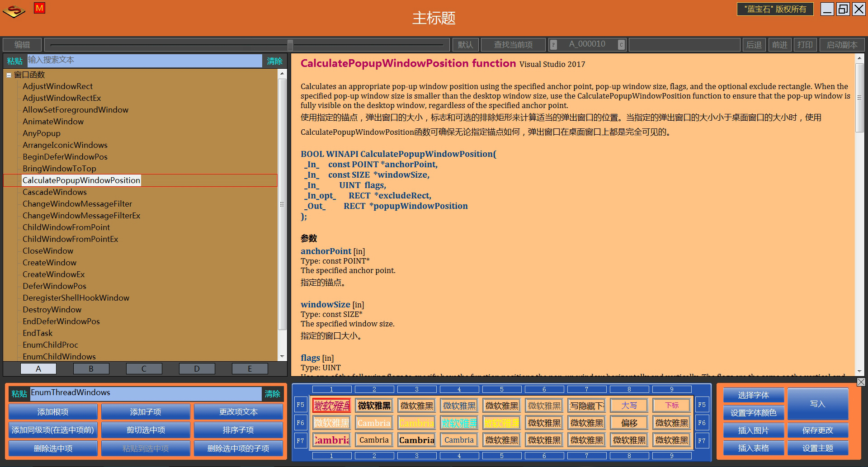
Task: Switch to tab E
Action: tap(250, 368)
